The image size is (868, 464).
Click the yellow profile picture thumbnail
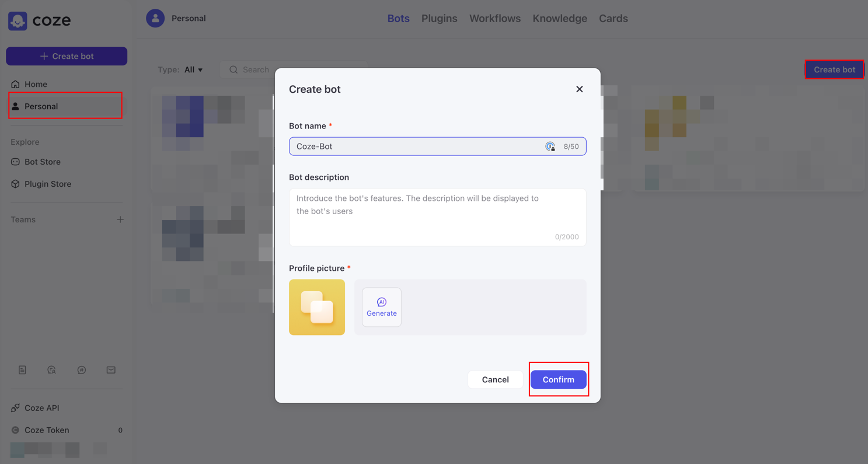pos(317,307)
